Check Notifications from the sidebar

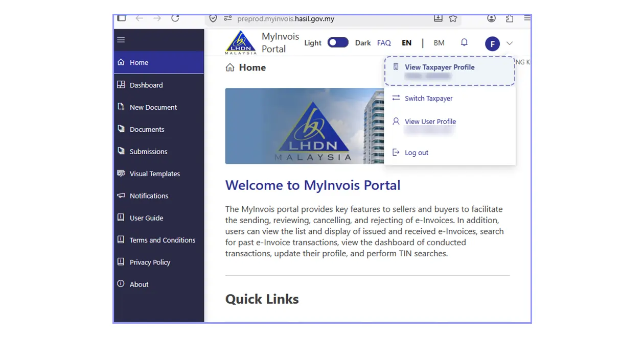pos(148,196)
